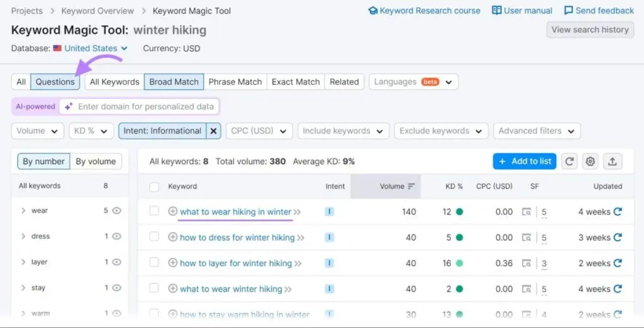Select the Questions tab
This screenshot has height=328, width=644.
pyautogui.click(x=55, y=82)
